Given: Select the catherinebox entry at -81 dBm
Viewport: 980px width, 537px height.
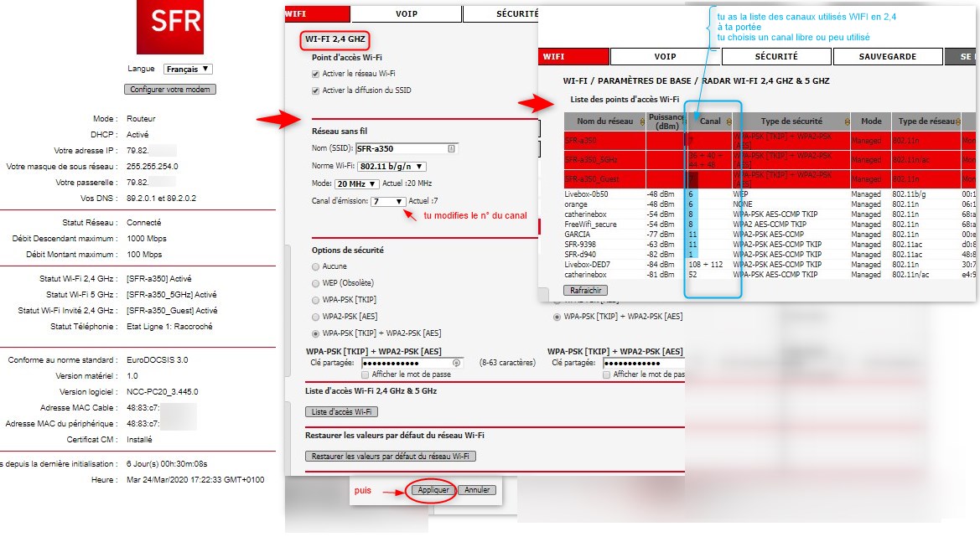Looking at the screenshot, I should [x=586, y=274].
